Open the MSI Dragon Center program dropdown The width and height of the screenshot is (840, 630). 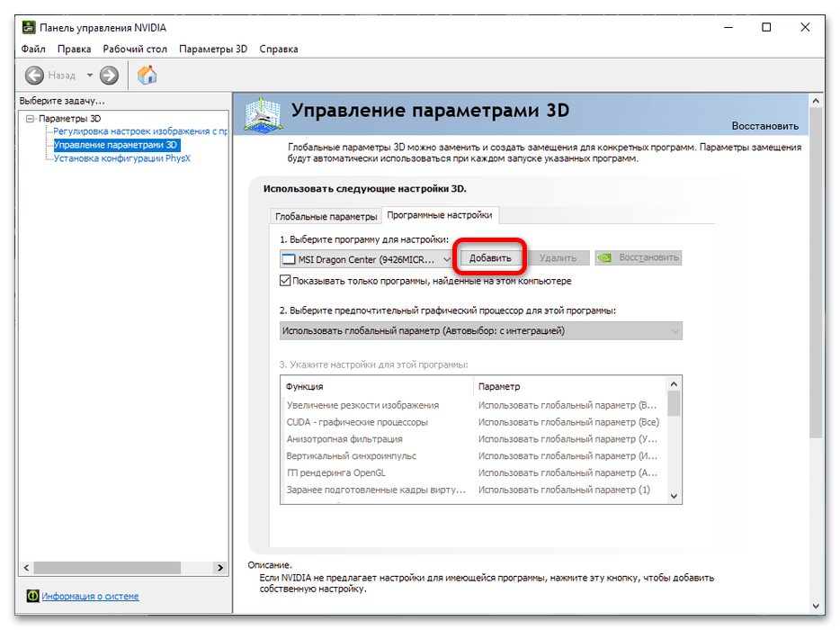click(367, 258)
